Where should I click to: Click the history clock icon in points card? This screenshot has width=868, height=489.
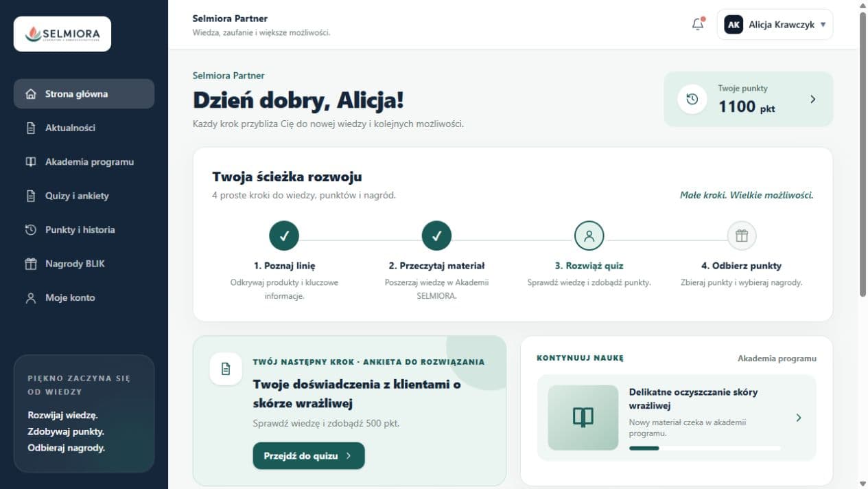point(692,99)
